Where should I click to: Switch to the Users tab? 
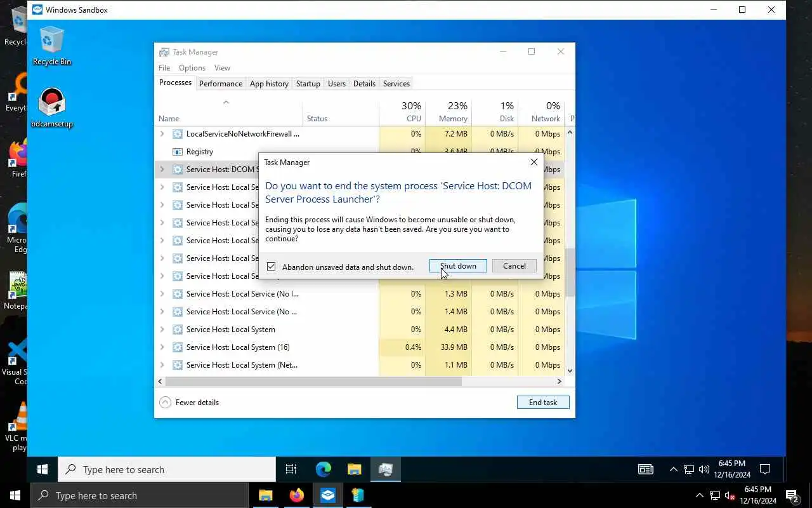coord(337,83)
